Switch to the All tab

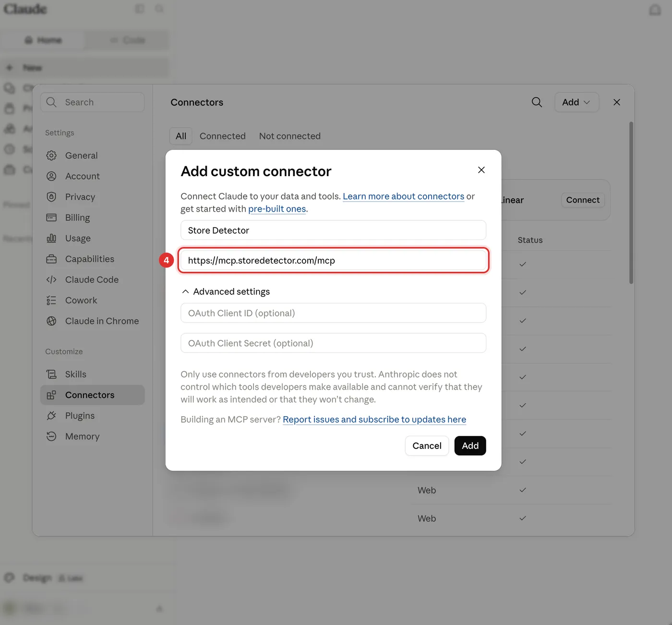pyautogui.click(x=181, y=136)
